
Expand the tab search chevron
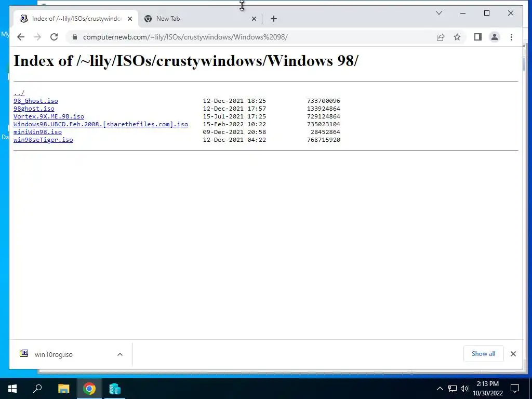pyautogui.click(x=438, y=13)
